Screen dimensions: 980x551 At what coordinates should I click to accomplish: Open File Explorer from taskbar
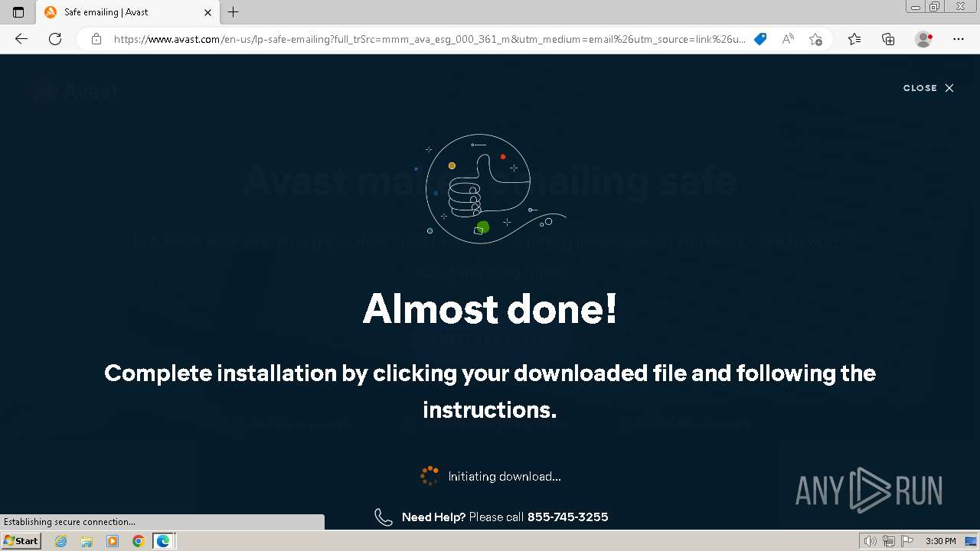(87, 541)
